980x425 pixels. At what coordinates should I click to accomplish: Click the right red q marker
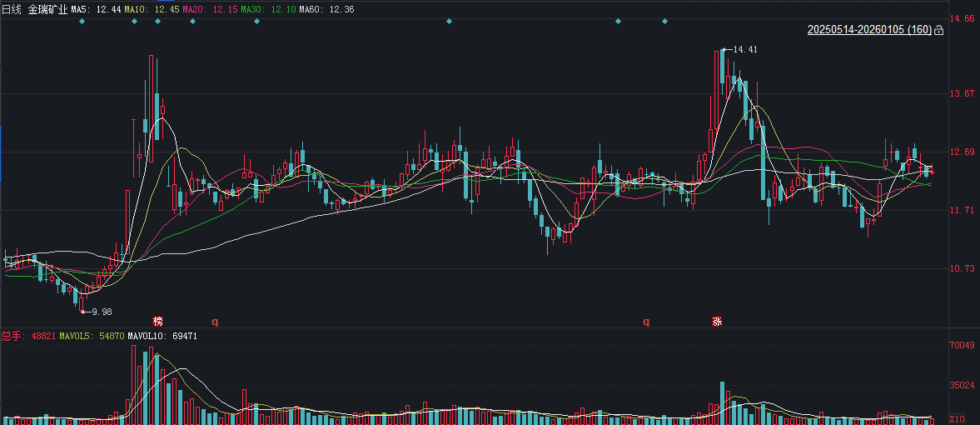coord(645,321)
